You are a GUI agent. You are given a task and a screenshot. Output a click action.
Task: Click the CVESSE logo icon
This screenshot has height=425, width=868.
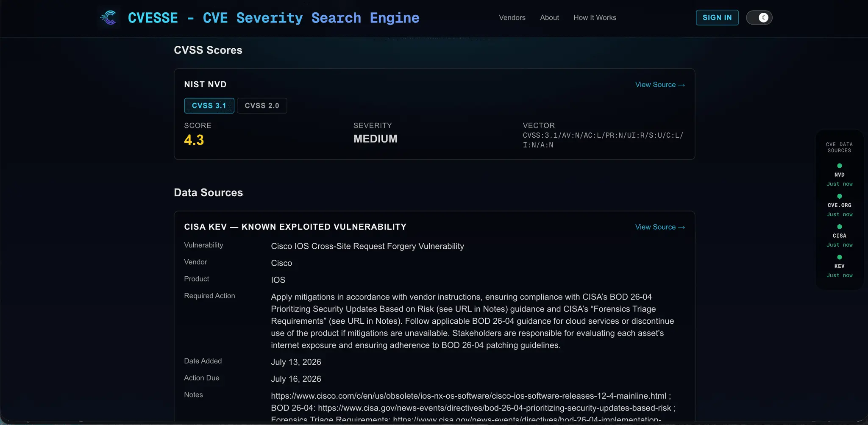coord(108,17)
